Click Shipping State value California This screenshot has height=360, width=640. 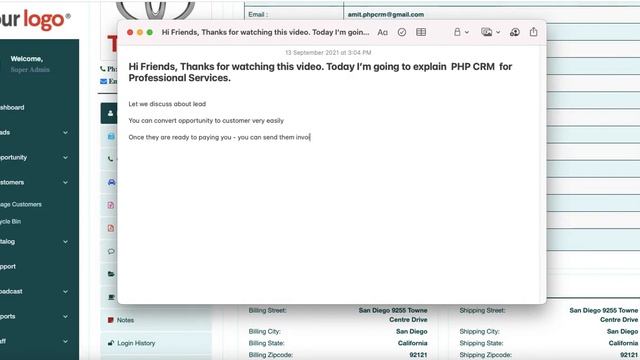(x=623, y=343)
